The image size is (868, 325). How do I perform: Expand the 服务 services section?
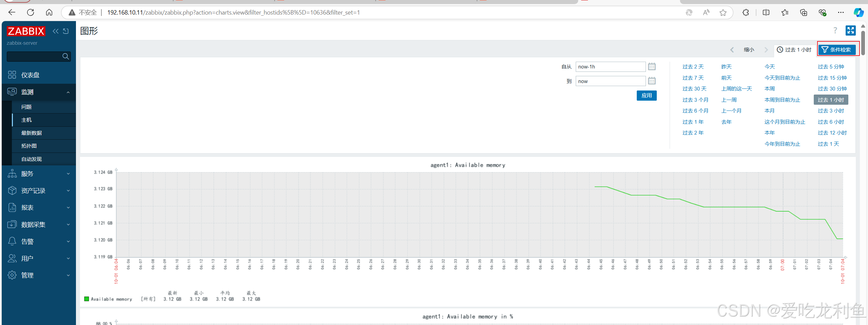(x=39, y=174)
